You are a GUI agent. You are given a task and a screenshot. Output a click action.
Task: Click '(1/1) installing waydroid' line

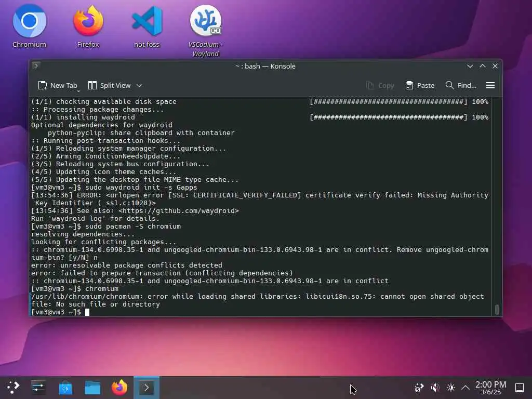pos(83,117)
